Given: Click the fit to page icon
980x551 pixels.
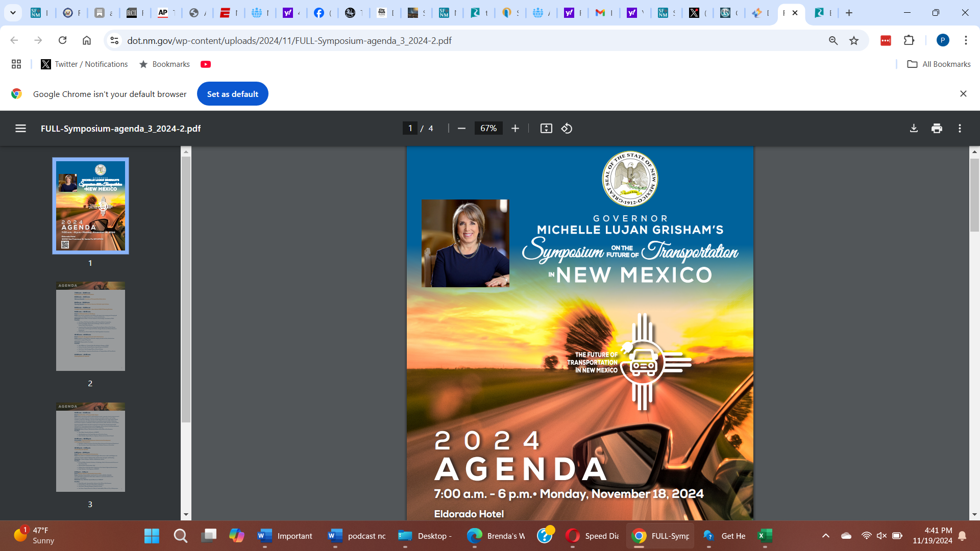Looking at the screenshot, I should pyautogui.click(x=546, y=129).
